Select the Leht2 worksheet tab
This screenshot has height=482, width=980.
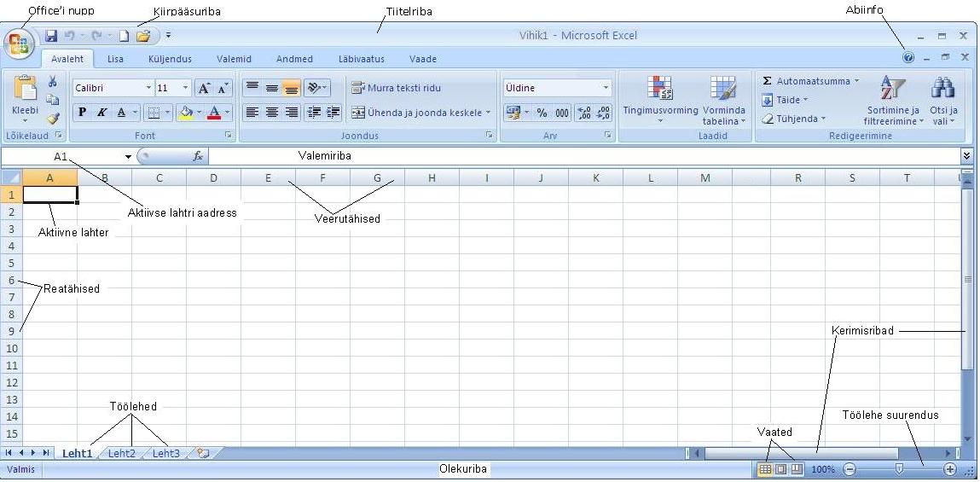(121, 453)
